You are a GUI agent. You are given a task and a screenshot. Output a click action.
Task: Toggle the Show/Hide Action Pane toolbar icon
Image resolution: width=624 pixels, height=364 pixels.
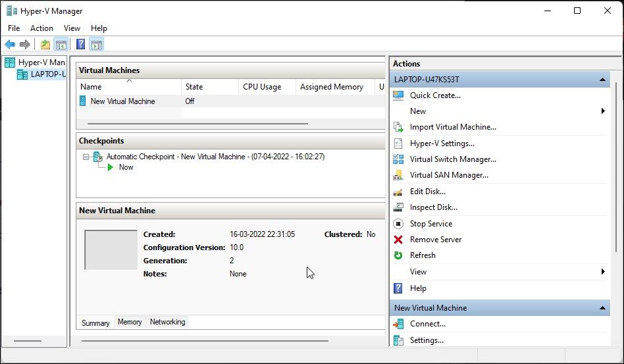(97, 44)
